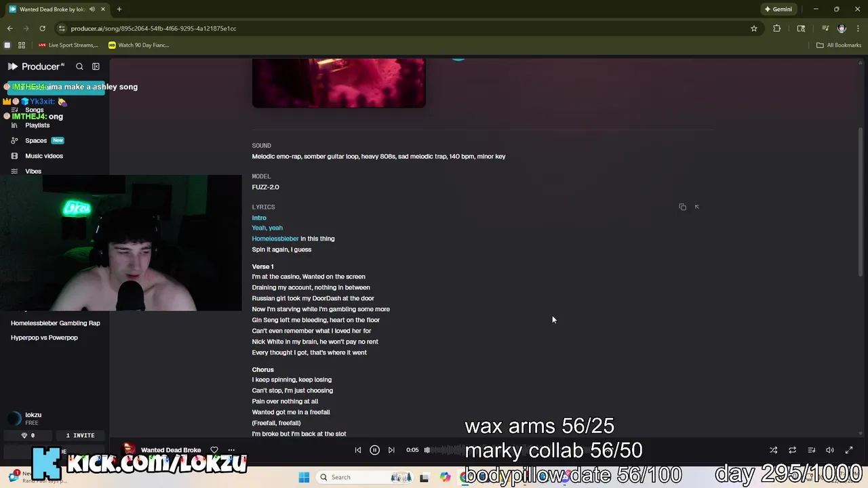Open a new browser tab
Image resolution: width=868 pixels, height=488 pixels.
point(119,9)
